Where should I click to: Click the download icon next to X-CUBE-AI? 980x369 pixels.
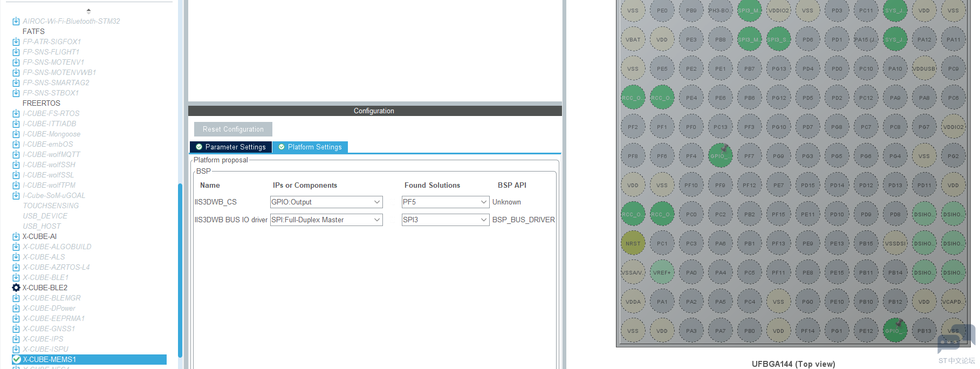pos(16,236)
